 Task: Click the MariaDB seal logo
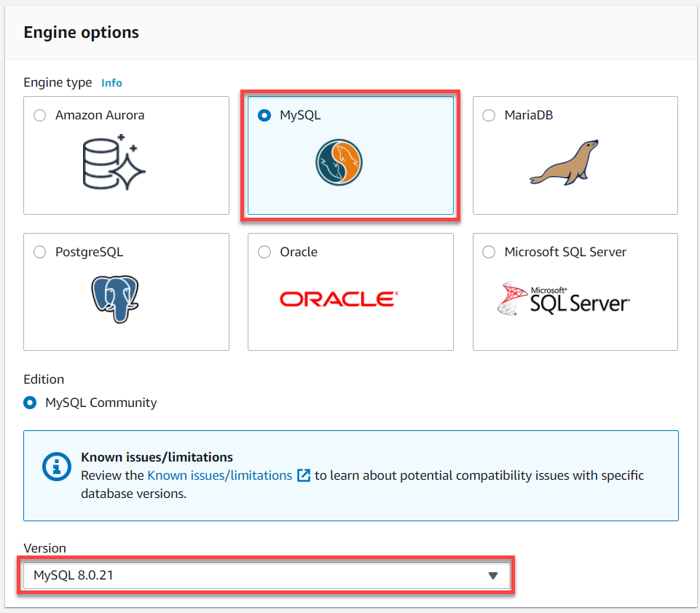[x=564, y=162]
